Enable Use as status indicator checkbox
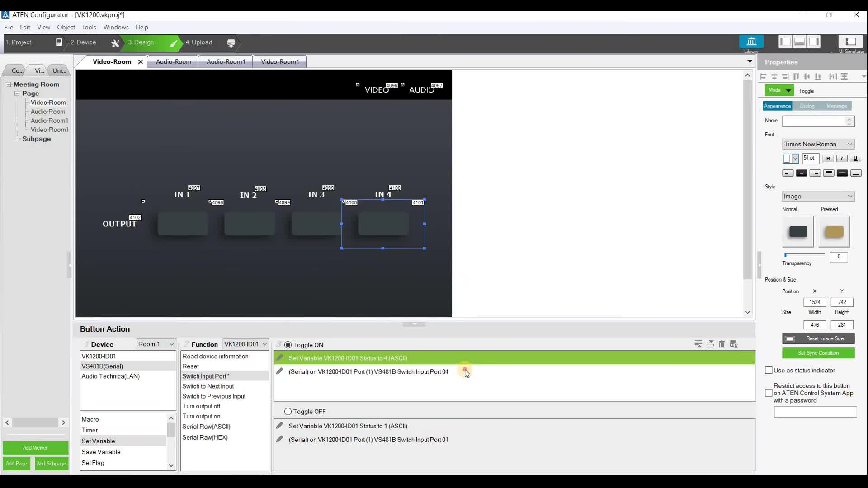 [769, 371]
